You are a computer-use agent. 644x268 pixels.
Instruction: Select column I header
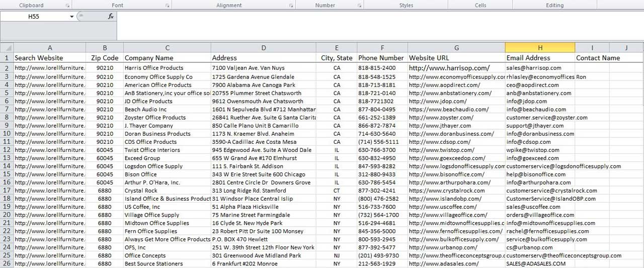point(592,48)
